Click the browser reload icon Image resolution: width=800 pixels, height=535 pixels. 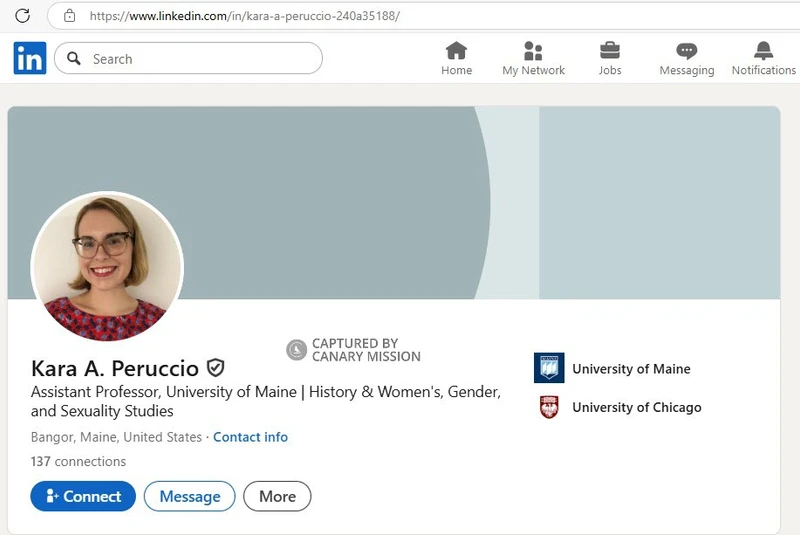pyautogui.click(x=22, y=16)
